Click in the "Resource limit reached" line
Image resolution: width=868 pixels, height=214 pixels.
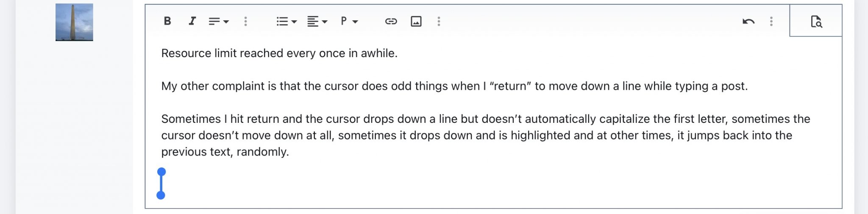click(x=279, y=53)
